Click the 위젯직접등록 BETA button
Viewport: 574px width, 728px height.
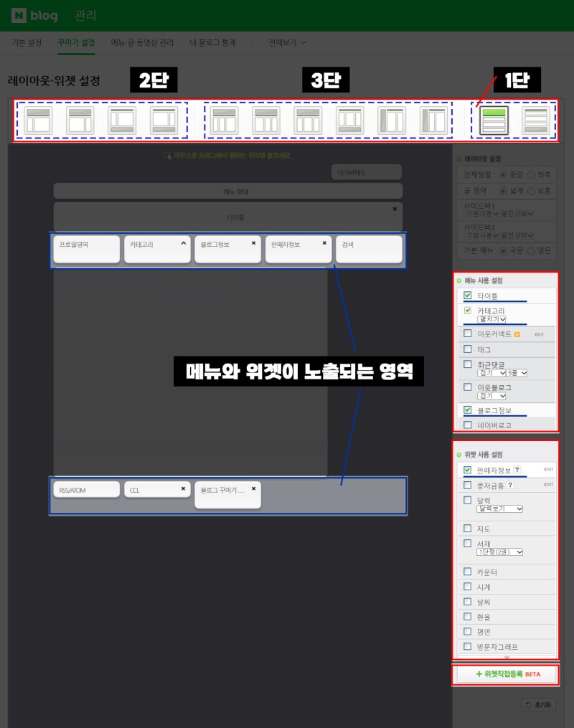click(x=507, y=673)
